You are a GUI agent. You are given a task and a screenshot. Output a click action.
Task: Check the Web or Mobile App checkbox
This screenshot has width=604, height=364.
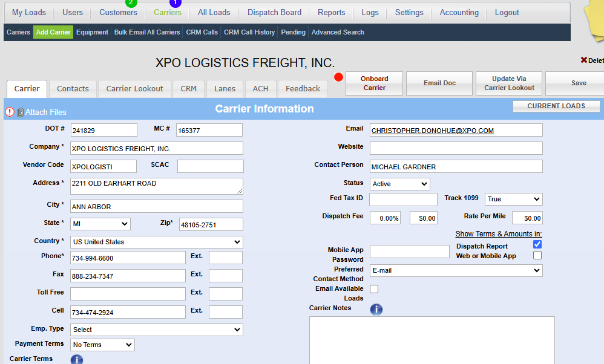tap(537, 255)
